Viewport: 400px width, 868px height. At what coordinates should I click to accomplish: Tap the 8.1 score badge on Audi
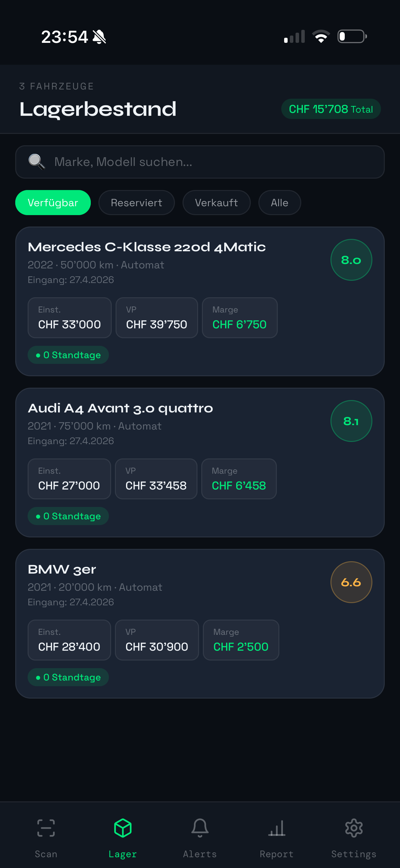[x=351, y=421]
